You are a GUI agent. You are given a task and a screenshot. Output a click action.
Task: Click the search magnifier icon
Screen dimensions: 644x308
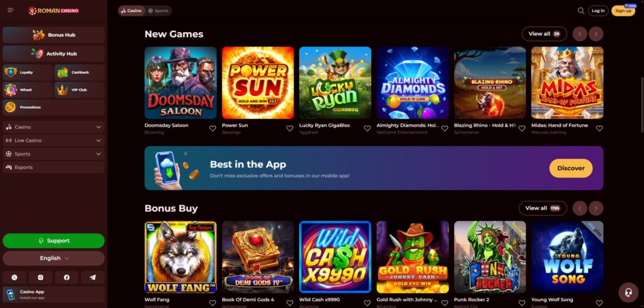click(x=580, y=11)
